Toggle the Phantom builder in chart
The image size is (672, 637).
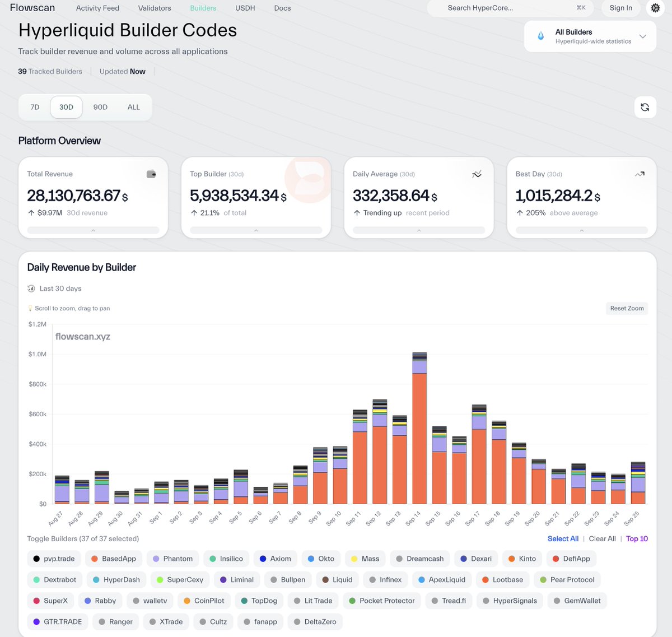pos(172,559)
